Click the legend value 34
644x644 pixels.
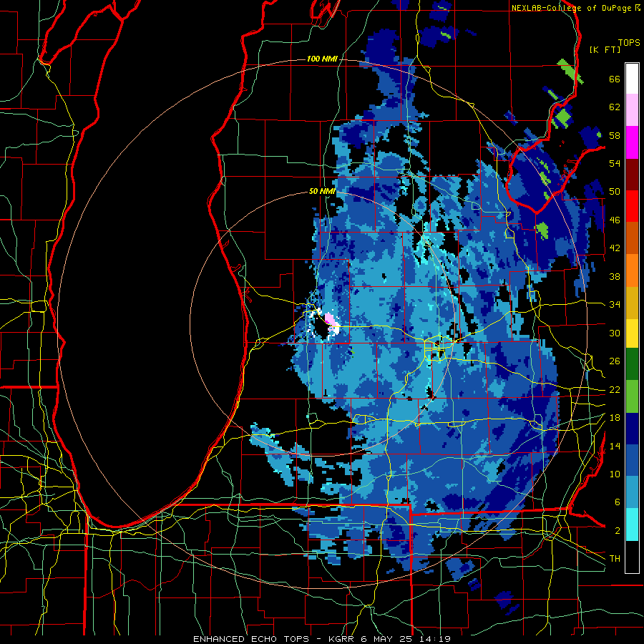(615, 305)
